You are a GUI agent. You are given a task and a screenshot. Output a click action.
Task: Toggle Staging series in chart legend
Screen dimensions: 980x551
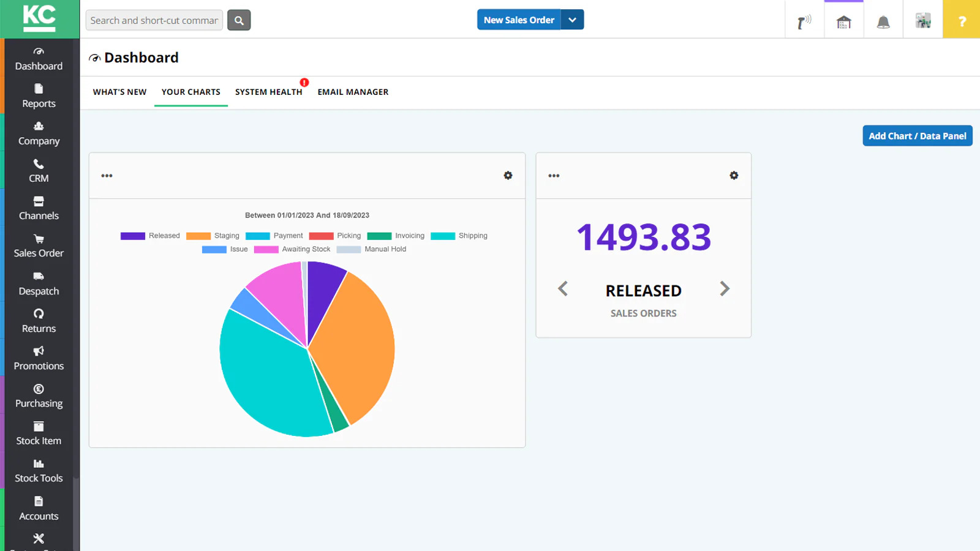[x=213, y=236]
